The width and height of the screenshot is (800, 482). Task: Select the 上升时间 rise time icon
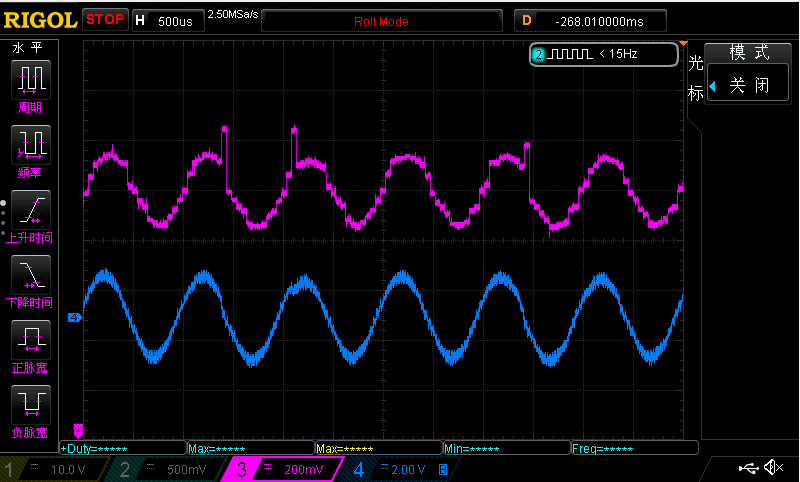tap(31, 210)
